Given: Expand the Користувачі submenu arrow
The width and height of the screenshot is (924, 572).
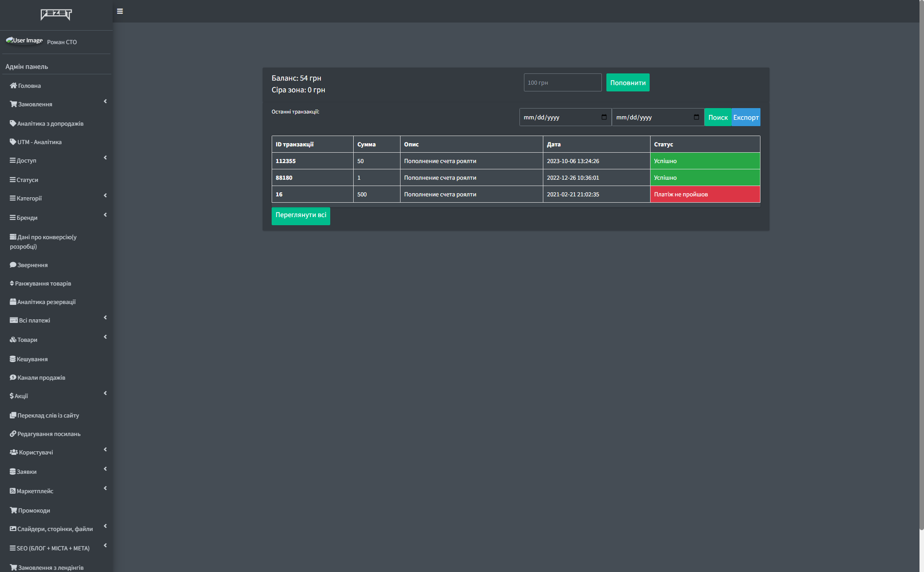Looking at the screenshot, I should [105, 449].
